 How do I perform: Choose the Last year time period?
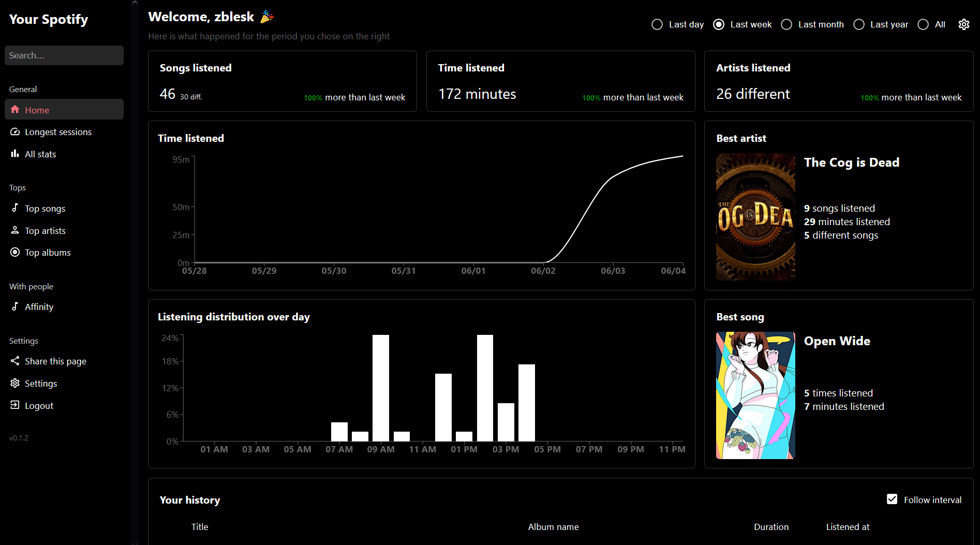click(859, 24)
